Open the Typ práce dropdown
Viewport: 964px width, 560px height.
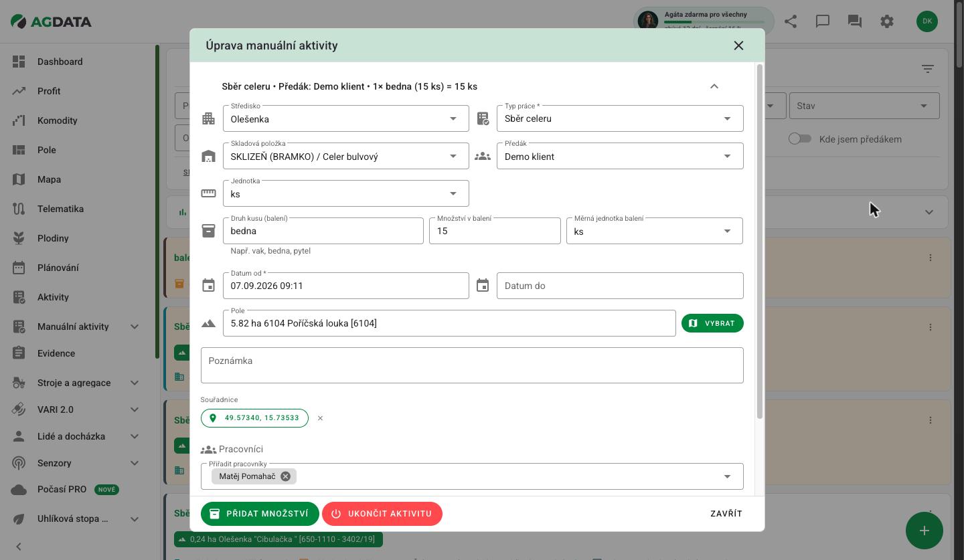[620, 118]
